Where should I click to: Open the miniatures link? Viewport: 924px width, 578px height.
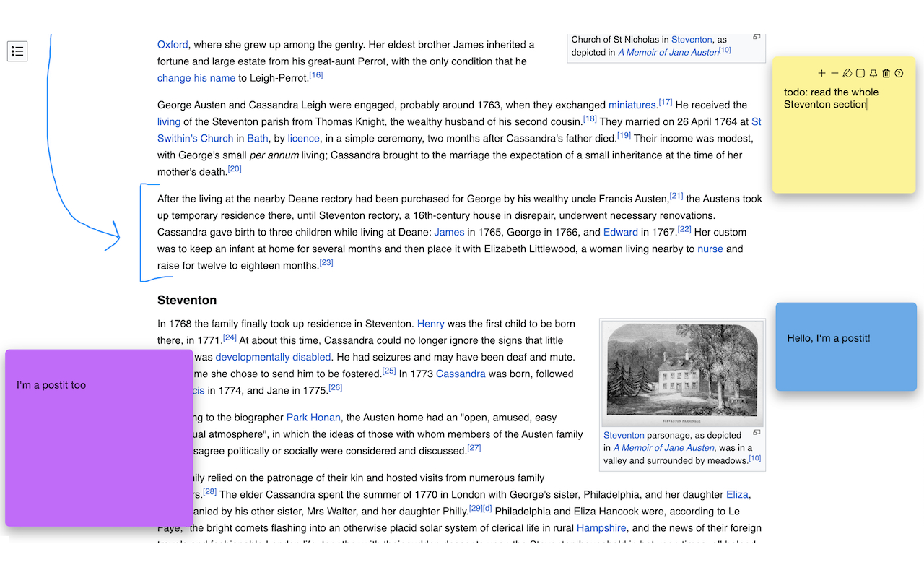pyautogui.click(x=632, y=105)
